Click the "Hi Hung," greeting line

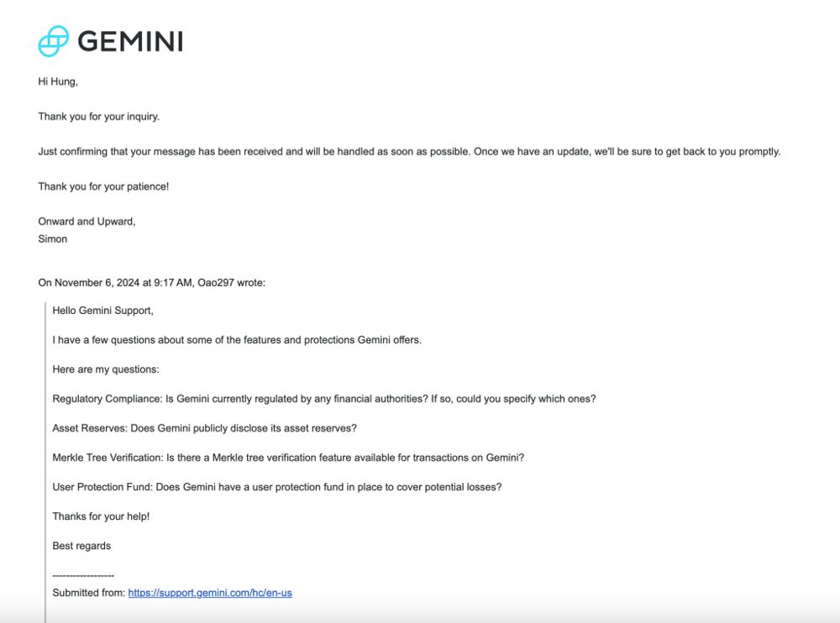point(58,81)
